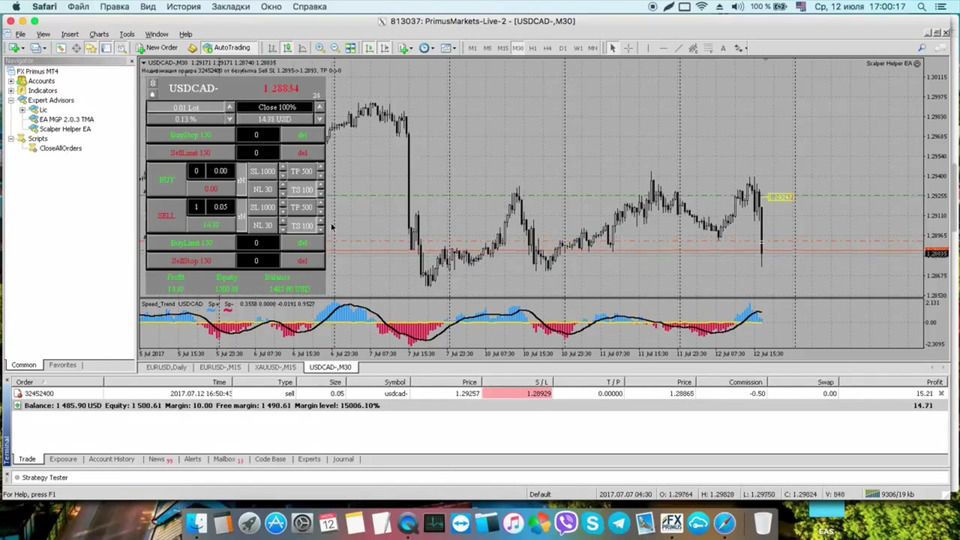960x540 pixels.
Task: Open the Charts menu
Action: [99, 34]
